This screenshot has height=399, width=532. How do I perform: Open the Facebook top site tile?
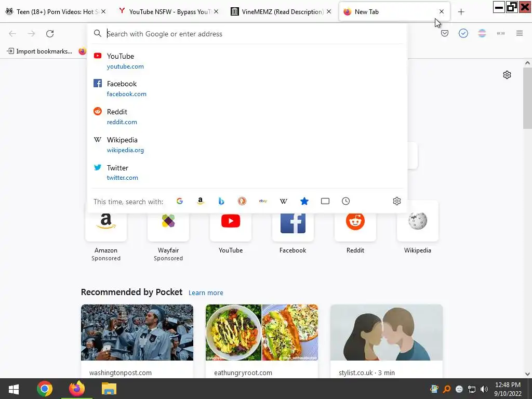click(x=293, y=228)
